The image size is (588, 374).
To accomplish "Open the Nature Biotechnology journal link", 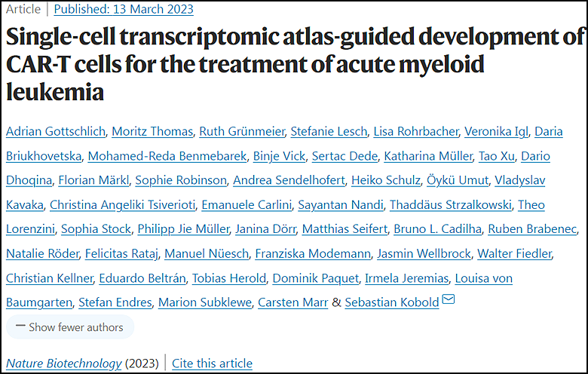I will point(64,363).
